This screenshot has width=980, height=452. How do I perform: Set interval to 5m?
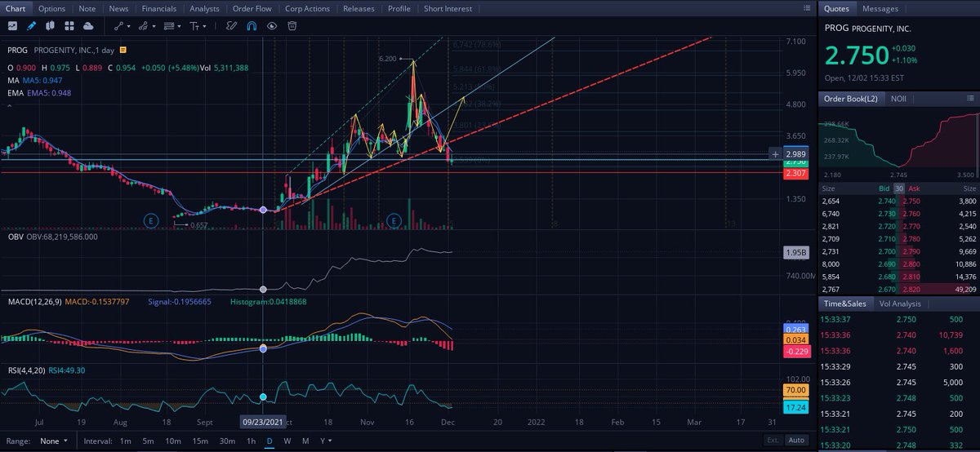[x=148, y=441]
